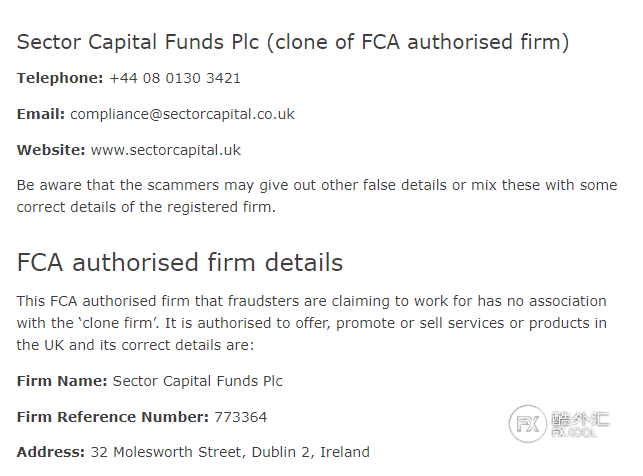Click the words 'correct details of the registered firm'

tap(146, 207)
